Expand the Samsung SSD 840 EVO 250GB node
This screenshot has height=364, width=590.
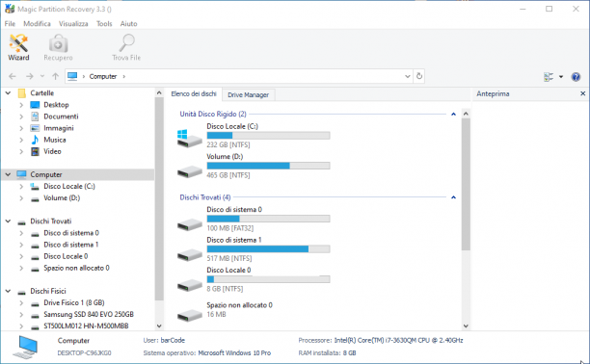[x=21, y=314]
